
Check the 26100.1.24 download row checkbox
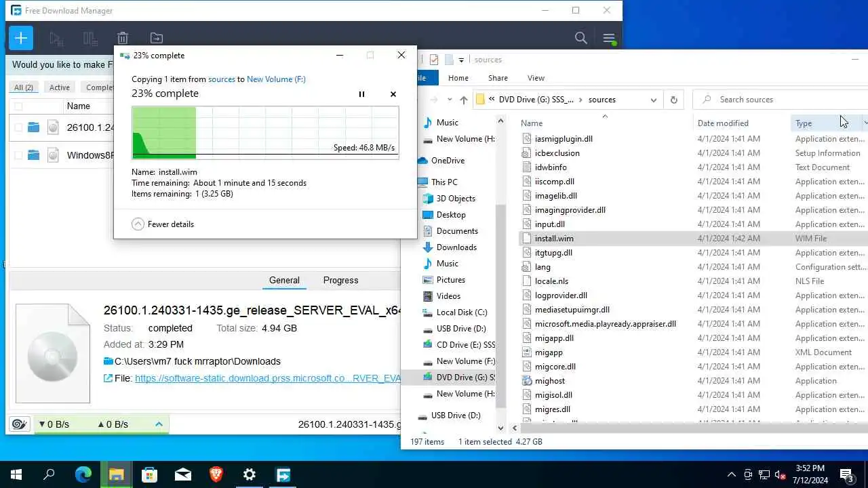18,127
